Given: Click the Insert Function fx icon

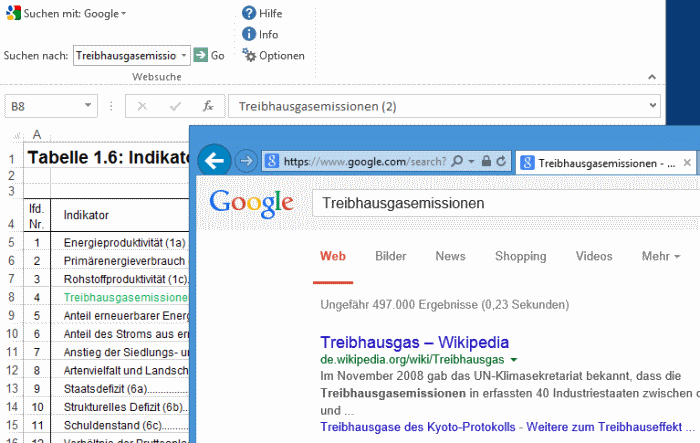Looking at the screenshot, I should pos(208,106).
